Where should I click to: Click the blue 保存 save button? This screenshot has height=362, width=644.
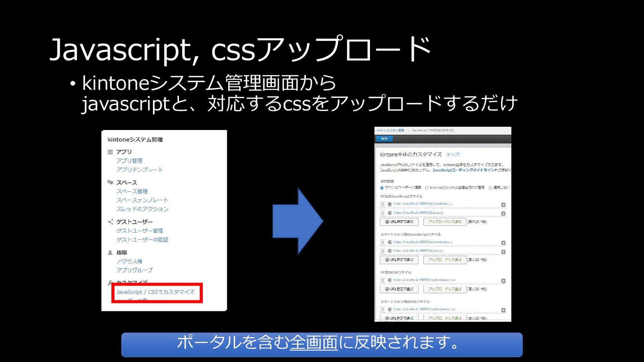click(384, 138)
